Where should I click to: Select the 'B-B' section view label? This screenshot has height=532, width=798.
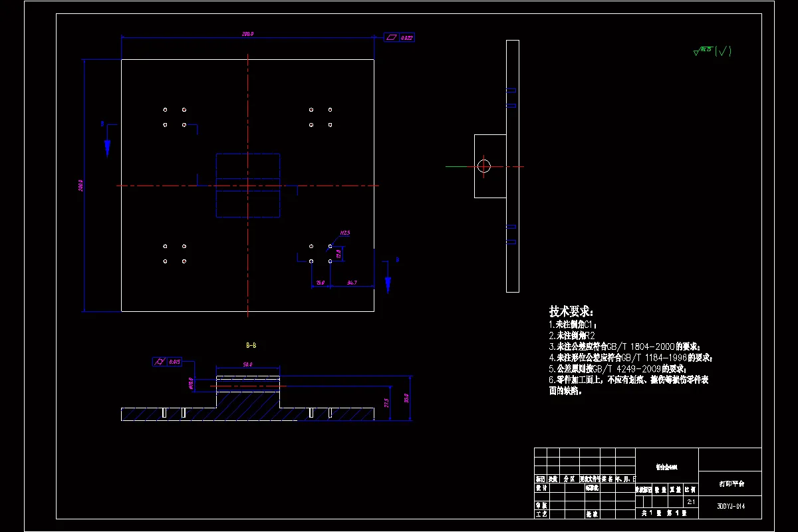(x=251, y=346)
